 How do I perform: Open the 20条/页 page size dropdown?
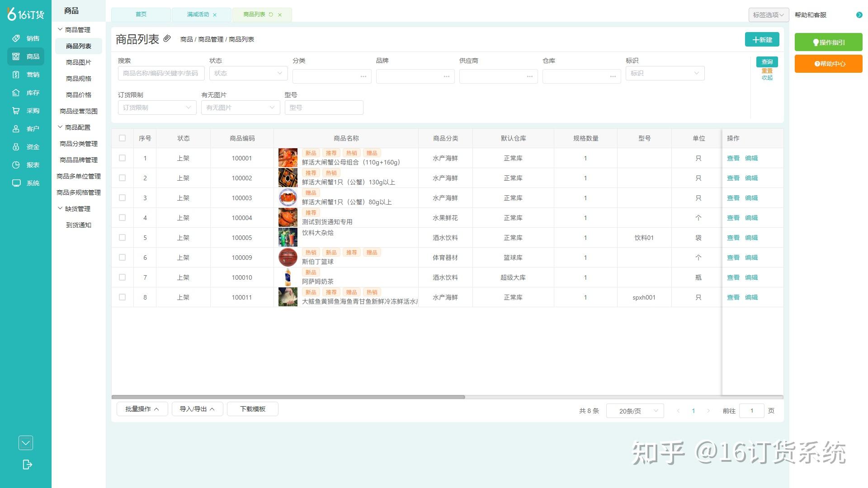(x=635, y=411)
